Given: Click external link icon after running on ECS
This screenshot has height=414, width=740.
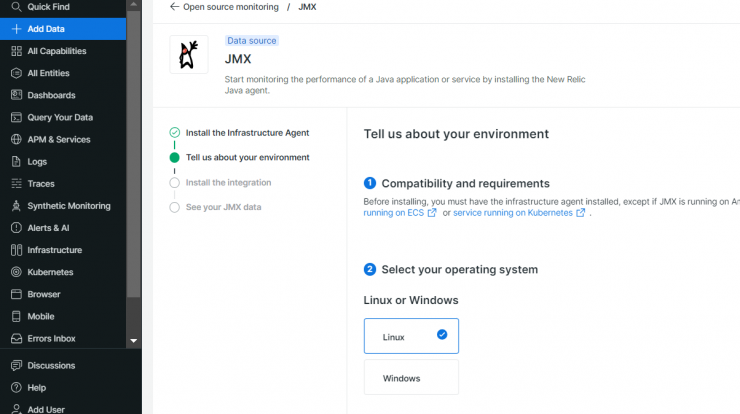Looking at the screenshot, I should point(432,213).
